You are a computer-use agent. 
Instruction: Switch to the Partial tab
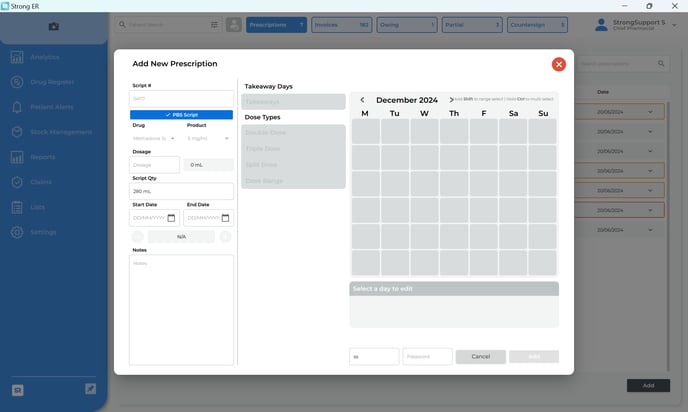coord(472,25)
